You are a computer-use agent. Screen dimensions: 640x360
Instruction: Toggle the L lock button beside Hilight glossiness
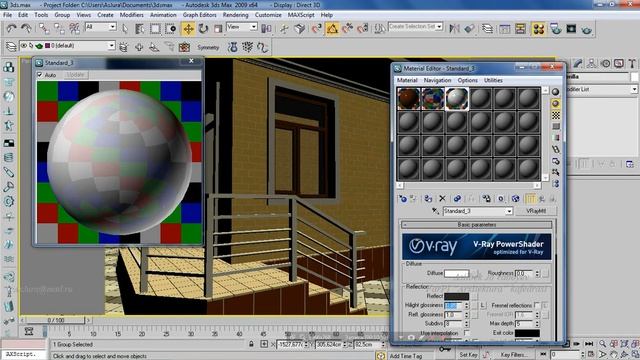(483, 305)
